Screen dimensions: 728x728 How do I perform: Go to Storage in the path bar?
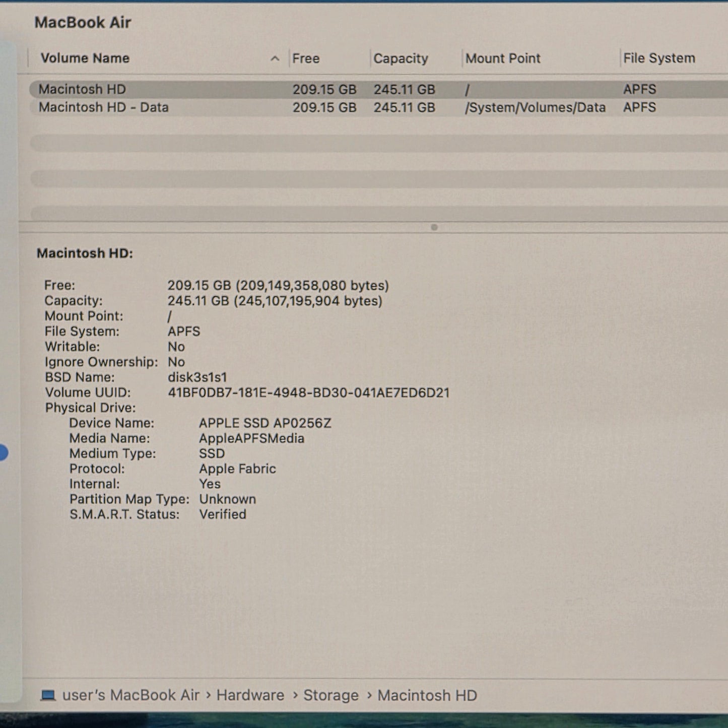pos(331,695)
